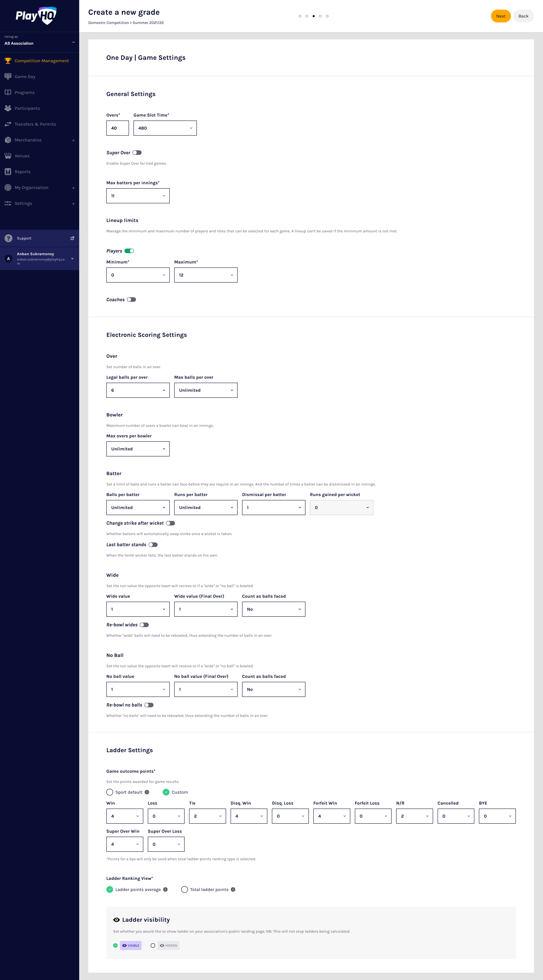Open Competition Management in the sidebar
Image resolution: width=543 pixels, height=980 pixels.
[x=41, y=61]
